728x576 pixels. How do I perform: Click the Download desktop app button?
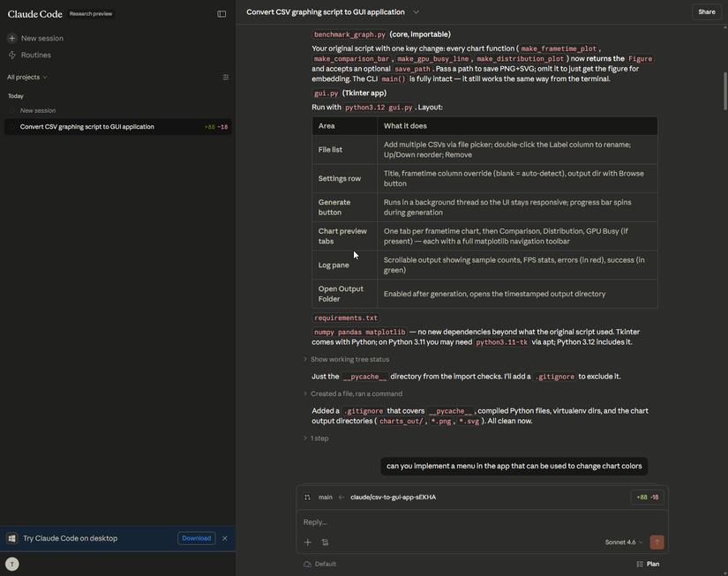tap(196, 538)
